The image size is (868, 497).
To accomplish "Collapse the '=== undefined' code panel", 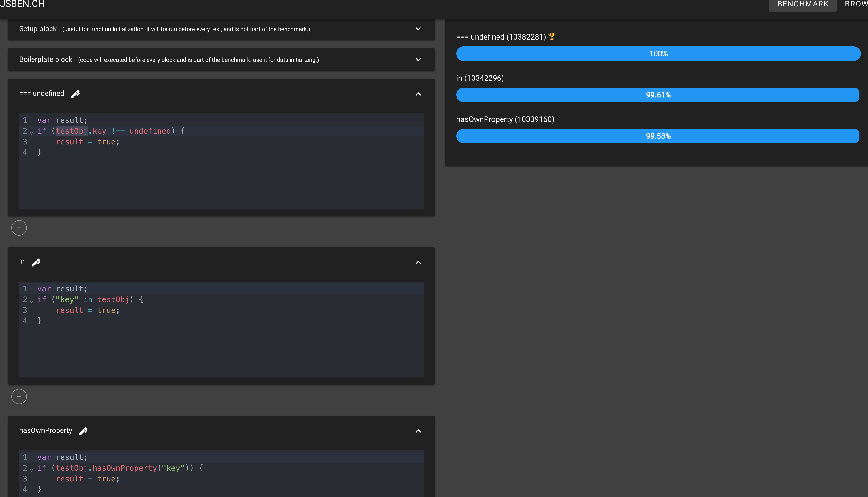I will 418,94.
